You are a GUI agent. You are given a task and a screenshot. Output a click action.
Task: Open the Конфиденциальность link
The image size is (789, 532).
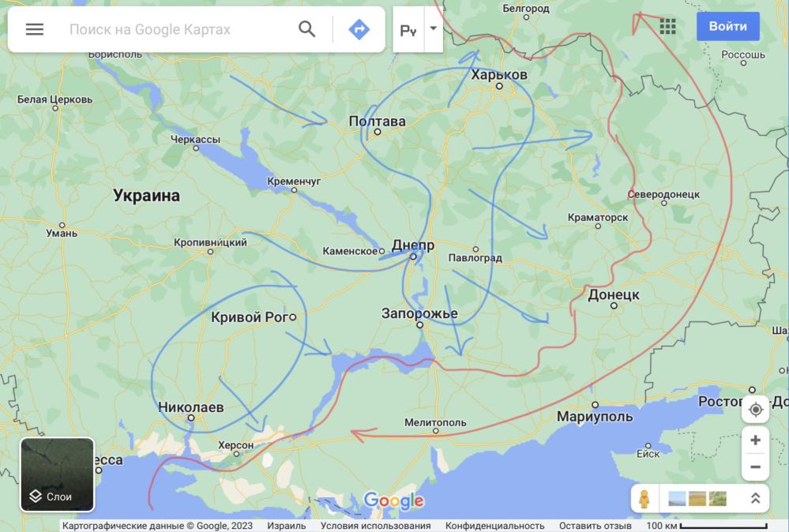point(494,526)
